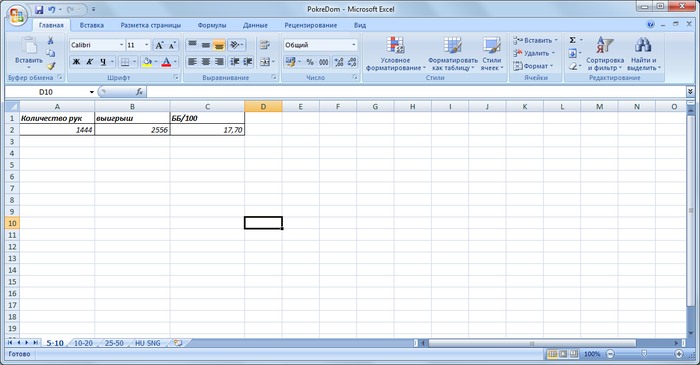Screen dimensions: 700x365
Task: Expand the Name Box D10 dropdown arrow
Action: [92, 92]
